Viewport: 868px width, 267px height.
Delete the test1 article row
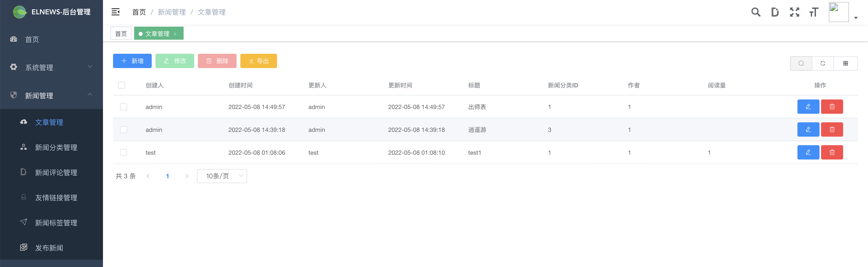point(832,153)
